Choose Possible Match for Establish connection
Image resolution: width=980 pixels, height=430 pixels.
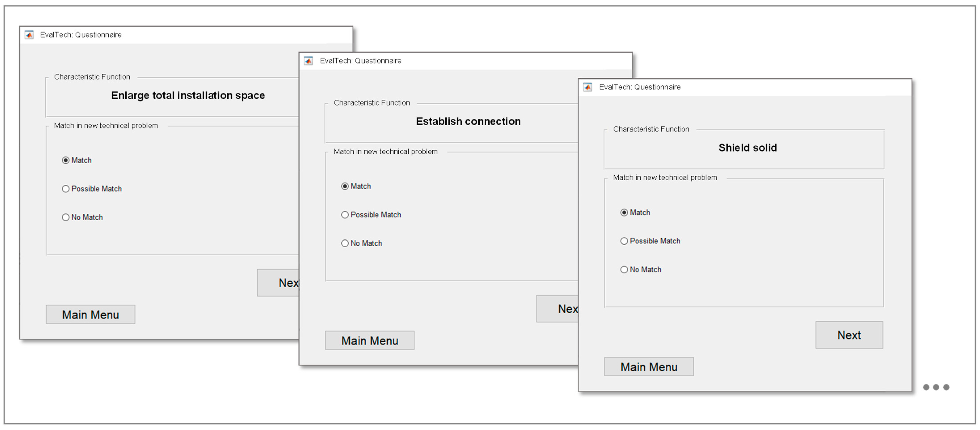345,215
